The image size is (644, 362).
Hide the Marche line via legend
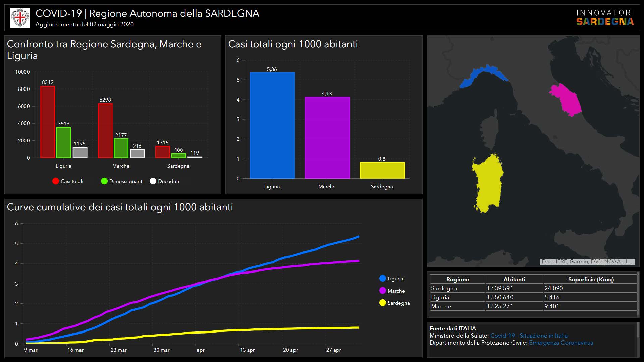[383, 291]
